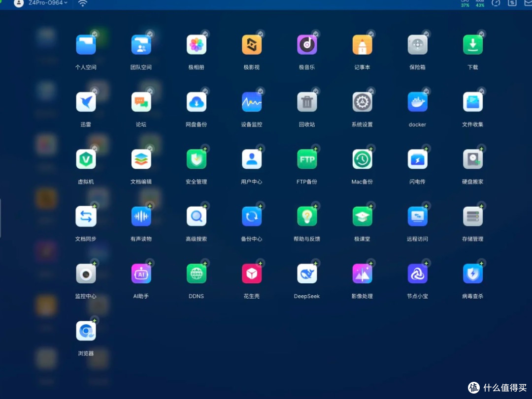Click the pin badge on 极音乐 icon
532x399 pixels.
pyautogui.click(x=316, y=34)
